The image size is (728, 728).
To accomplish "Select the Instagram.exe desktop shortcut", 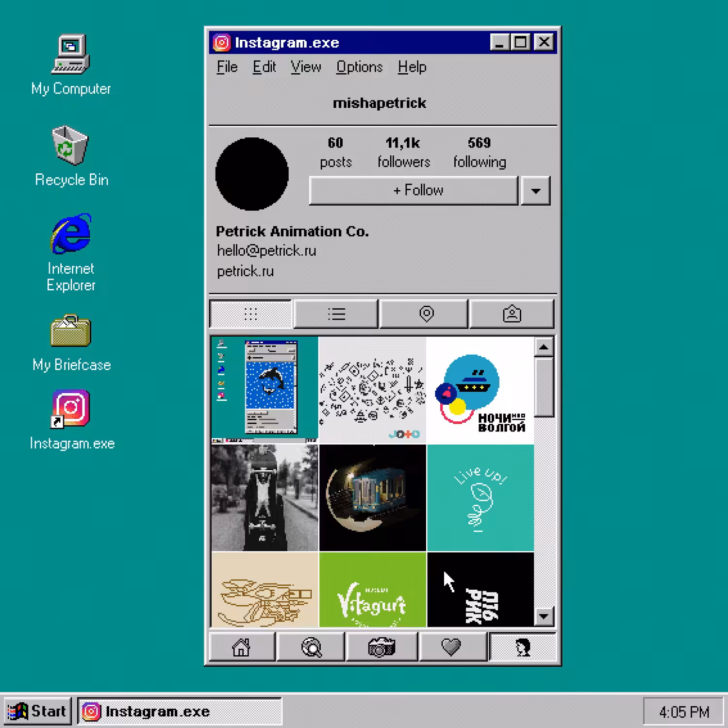I will tap(71, 420).
